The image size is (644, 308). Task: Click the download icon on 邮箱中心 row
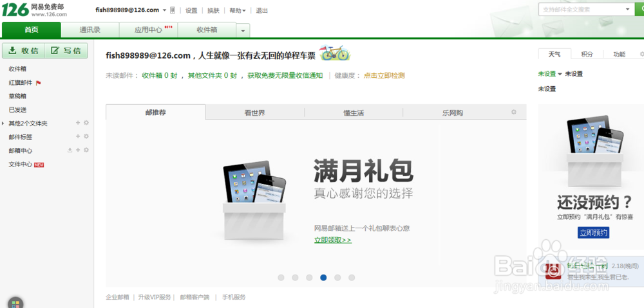[x=70, y=150]
